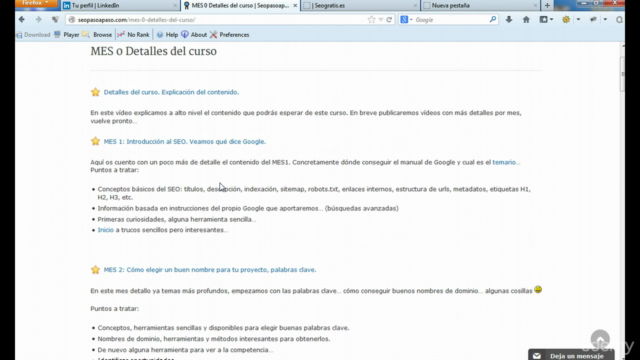
Task: Click the star icon beside Detalles del curso
Action: pyautogui.click(x=95, y=92)
